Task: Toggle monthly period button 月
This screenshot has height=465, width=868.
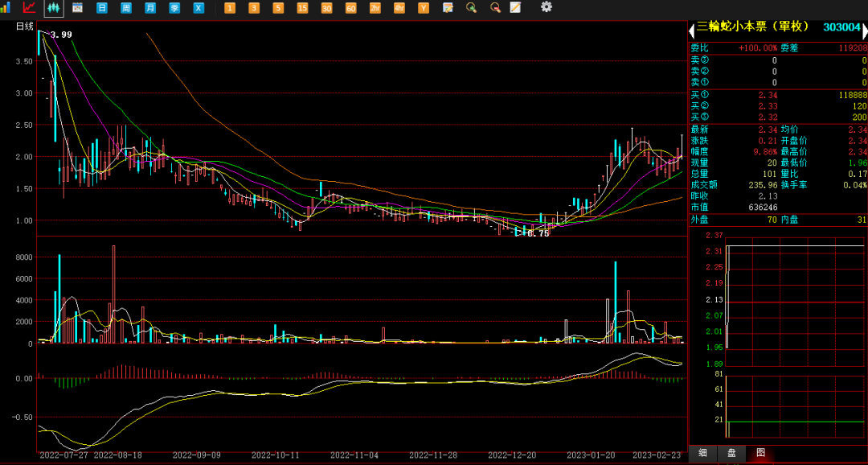Action: 150,8
